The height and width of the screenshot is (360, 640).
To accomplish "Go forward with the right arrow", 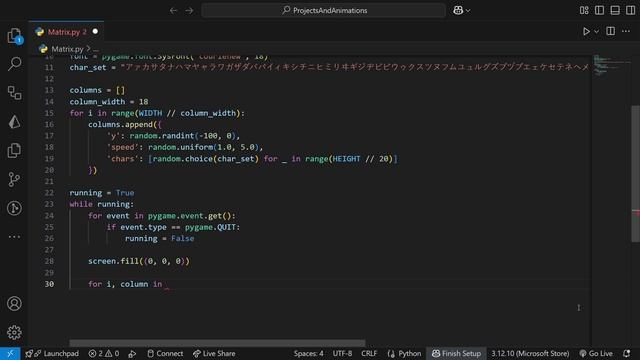I will [189, 11].
